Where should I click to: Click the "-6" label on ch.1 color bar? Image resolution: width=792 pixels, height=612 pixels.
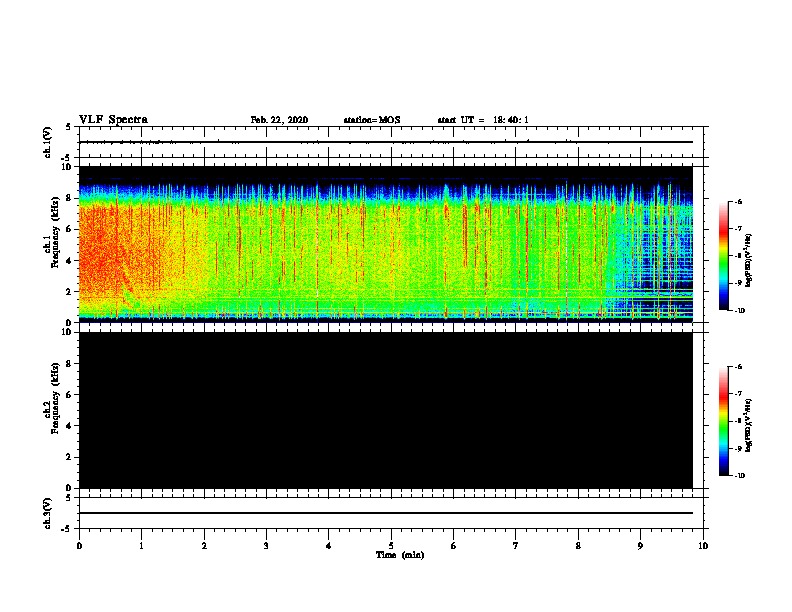point(737,201)
